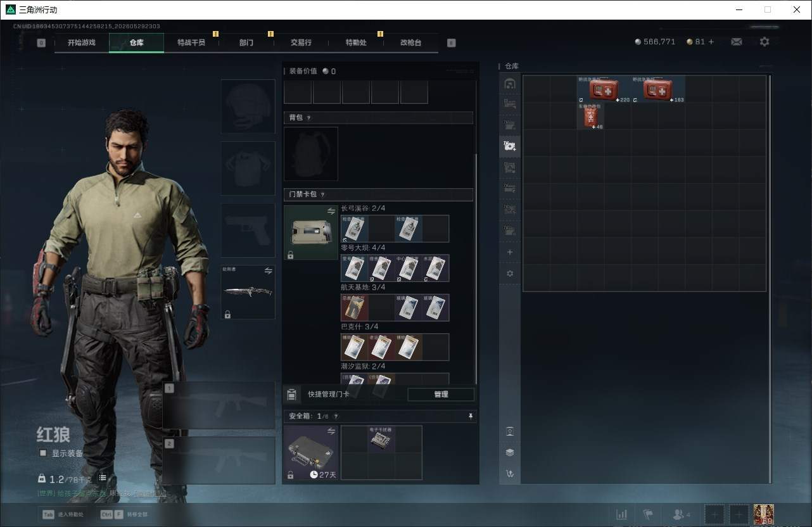812x527 pixels.
Task: Open the 交易行 tab
Action: tap(301, 42)
